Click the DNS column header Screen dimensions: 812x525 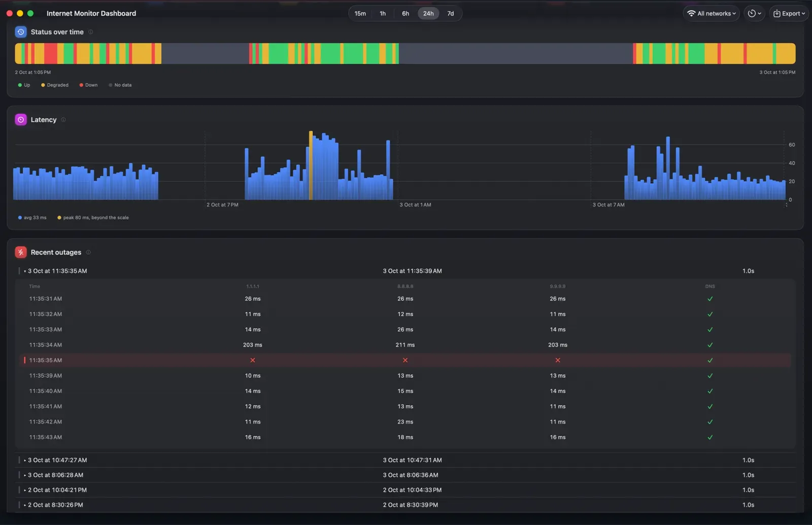(710, 287)
